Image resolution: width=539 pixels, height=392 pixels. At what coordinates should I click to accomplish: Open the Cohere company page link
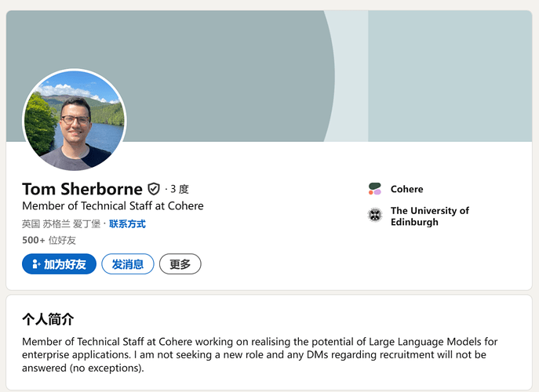[x=406, y=189]
